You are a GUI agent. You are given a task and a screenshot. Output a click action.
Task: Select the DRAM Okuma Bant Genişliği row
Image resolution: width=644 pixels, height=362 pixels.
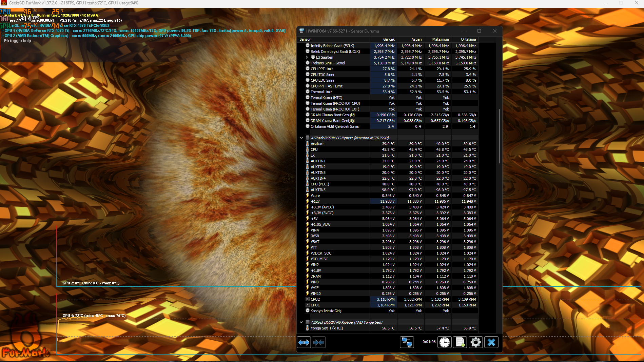click(x=388, y=115)
